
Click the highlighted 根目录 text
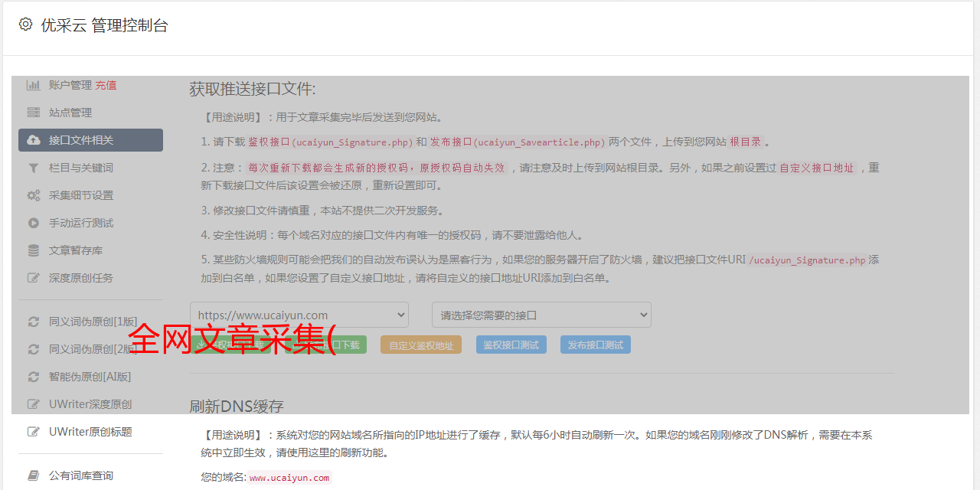746,142
